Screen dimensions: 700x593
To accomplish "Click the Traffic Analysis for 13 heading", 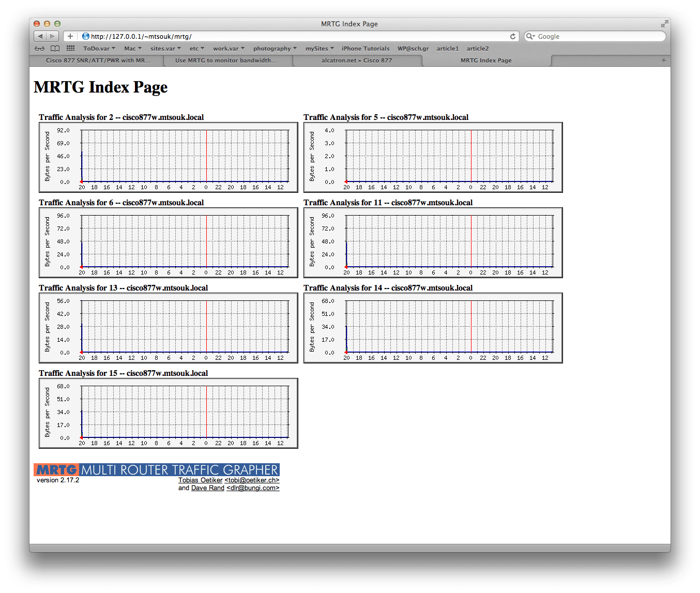I will pyautogui.click(x=124, y=288).
